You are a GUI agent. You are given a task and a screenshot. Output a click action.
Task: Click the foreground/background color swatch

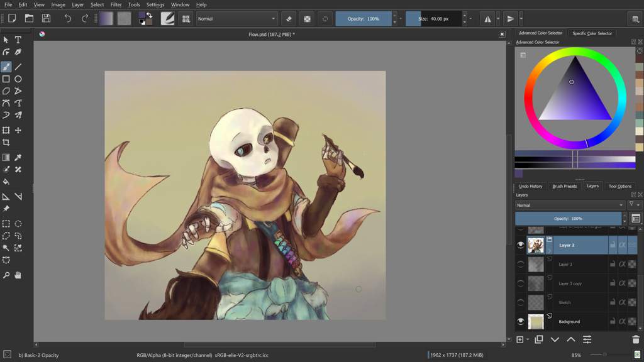coord(145,18)
